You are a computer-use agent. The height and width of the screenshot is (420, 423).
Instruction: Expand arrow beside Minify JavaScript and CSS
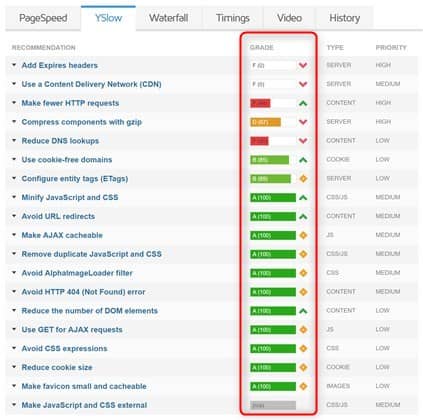14,197
